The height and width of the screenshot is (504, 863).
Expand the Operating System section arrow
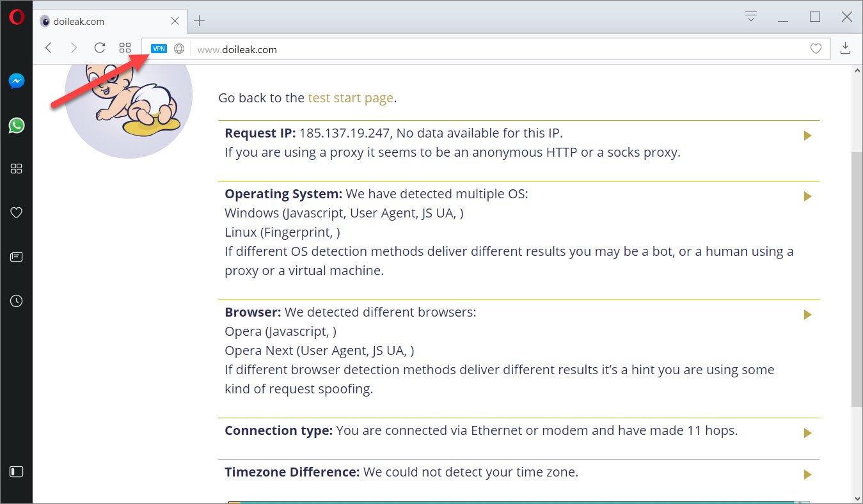[807, 196]
